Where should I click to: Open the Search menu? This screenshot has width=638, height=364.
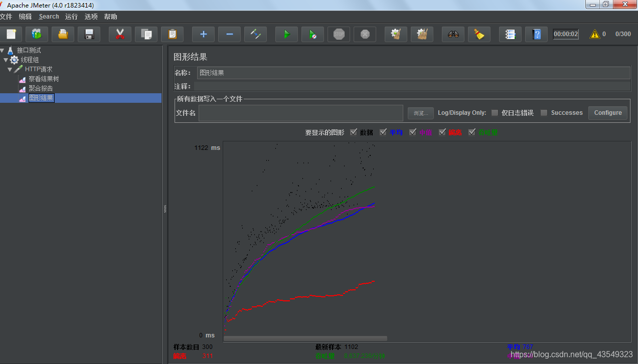(x=49, y=17)
